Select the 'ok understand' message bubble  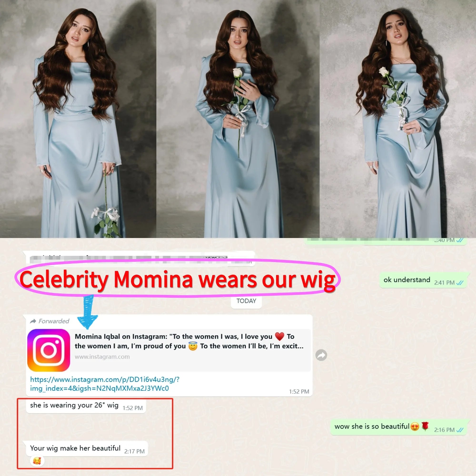pos(423,280)
